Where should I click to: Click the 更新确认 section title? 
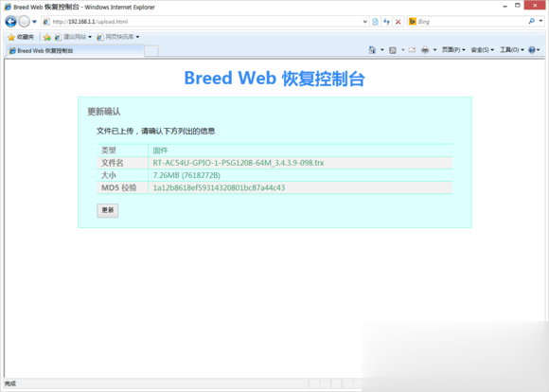[103, 112]
